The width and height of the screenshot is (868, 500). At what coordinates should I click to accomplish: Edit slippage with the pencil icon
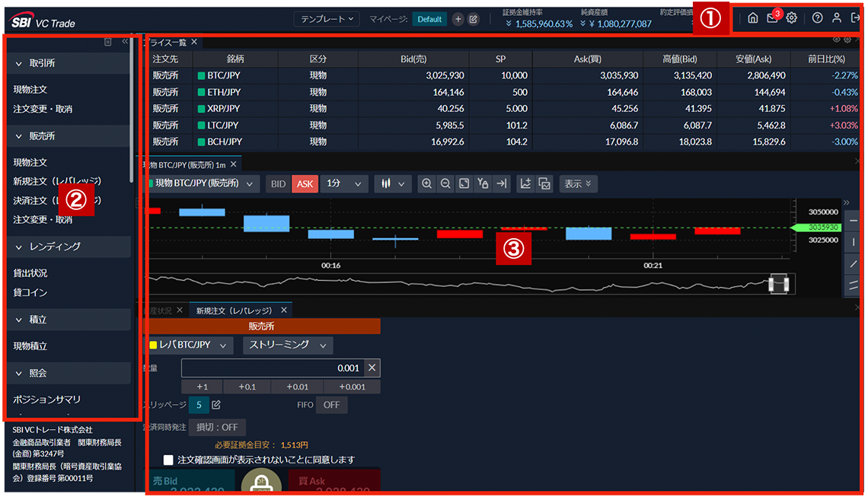pos(216,405)
